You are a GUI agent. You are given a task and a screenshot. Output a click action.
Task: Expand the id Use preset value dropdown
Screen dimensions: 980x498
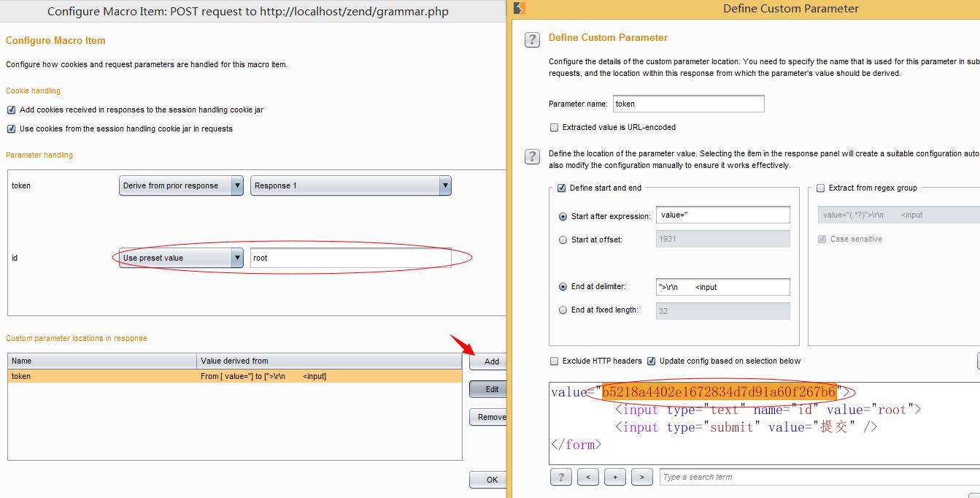click(181, 258)
